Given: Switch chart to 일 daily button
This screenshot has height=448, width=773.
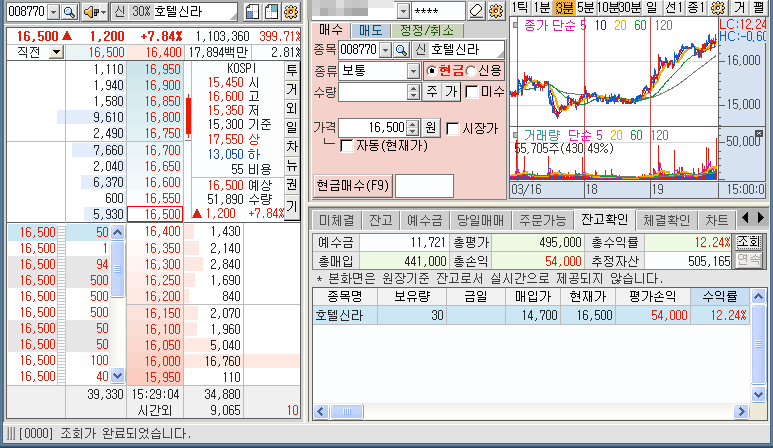Looking at the screenshot, I should click(652, 7).
